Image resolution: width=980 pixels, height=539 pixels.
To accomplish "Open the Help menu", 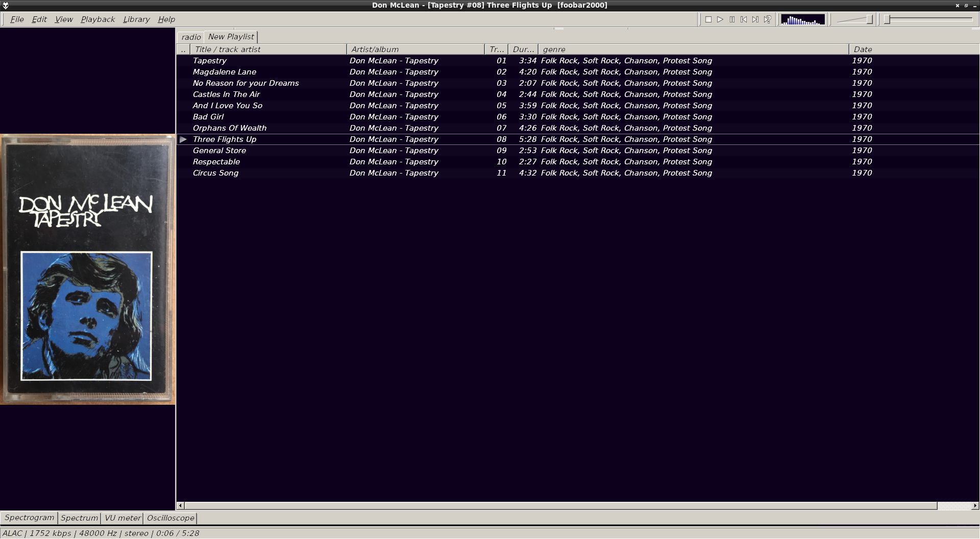I will (x=166, y=19).
